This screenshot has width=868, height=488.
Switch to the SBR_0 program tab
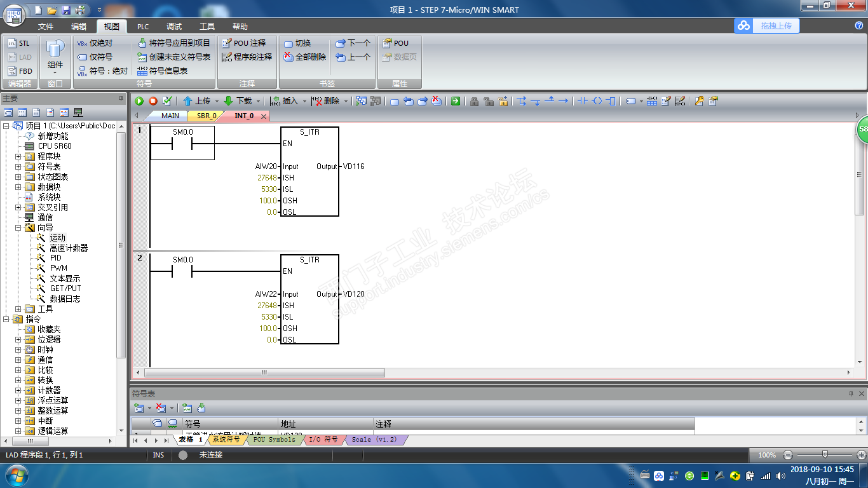206,116
